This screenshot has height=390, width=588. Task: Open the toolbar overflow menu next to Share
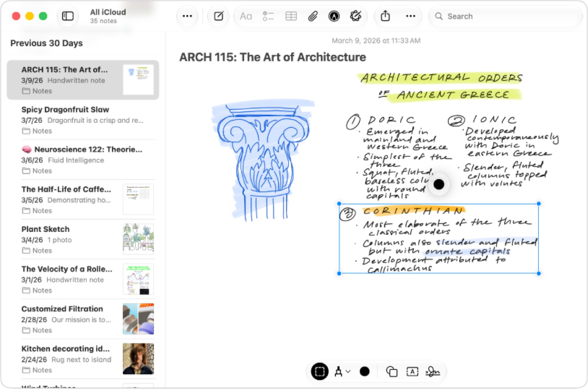410,16
